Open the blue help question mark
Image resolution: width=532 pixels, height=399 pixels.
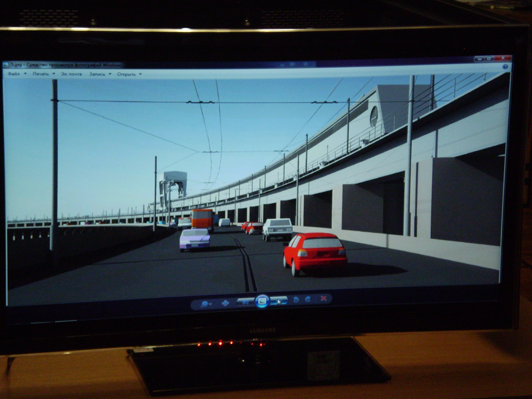click(505, 67)
